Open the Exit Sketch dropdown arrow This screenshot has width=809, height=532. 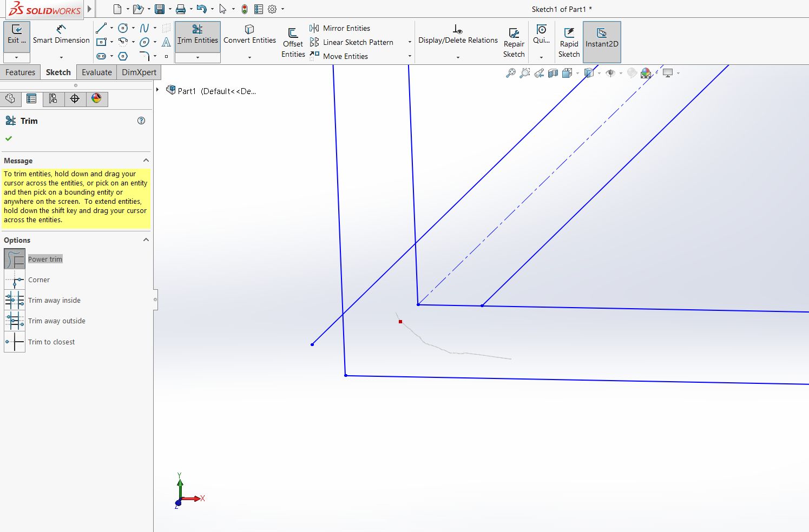point(16,57)
